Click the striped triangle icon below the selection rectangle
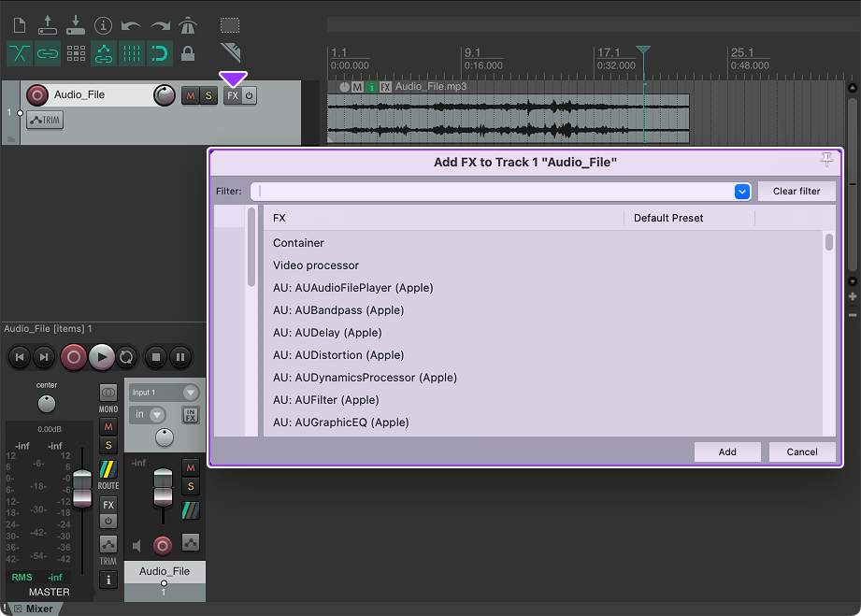This screenshot has width=861, height=616. pyautogui.click(x=231, y=52)
